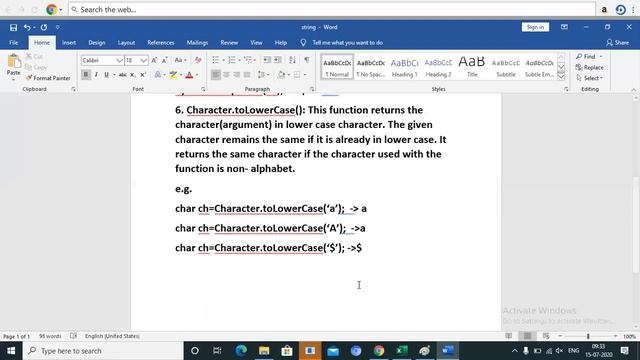Apply the Title style

[x=472, y=67]
